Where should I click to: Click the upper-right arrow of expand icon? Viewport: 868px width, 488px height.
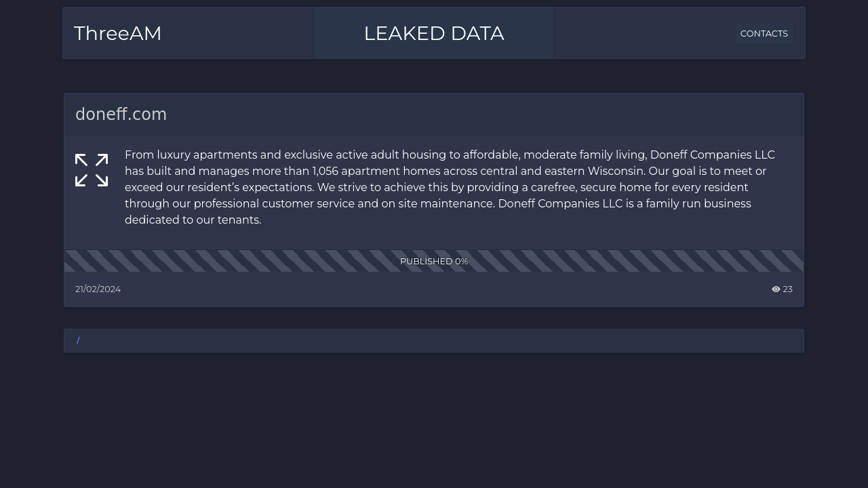(x=102, y=160)
